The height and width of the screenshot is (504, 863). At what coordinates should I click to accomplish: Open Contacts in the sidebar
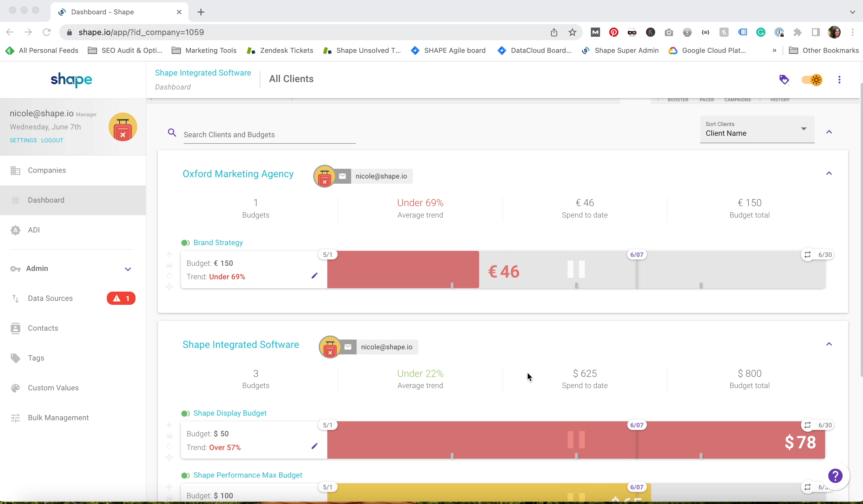pos(73,328)
